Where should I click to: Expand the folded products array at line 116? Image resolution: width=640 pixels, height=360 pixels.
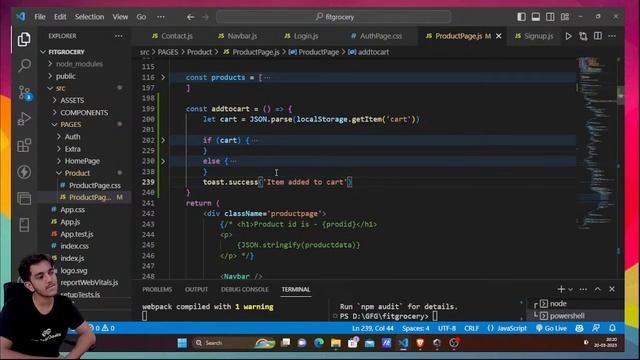click(163, 77)
